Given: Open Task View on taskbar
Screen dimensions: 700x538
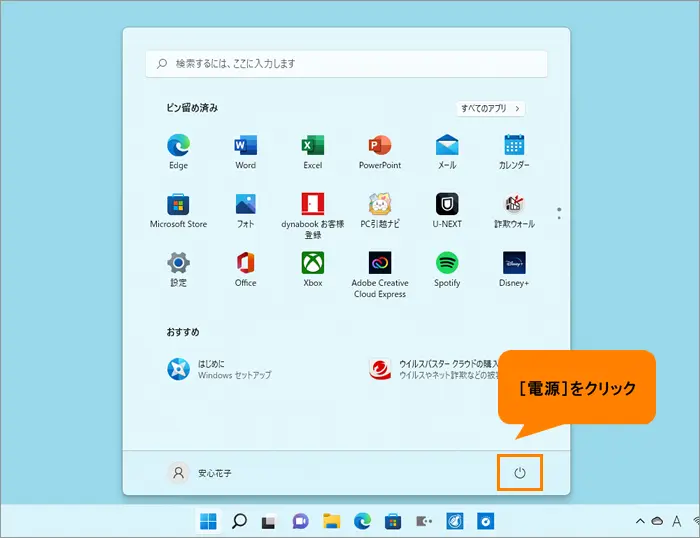Looking at the screenshot, I should [x=268, y=521].
